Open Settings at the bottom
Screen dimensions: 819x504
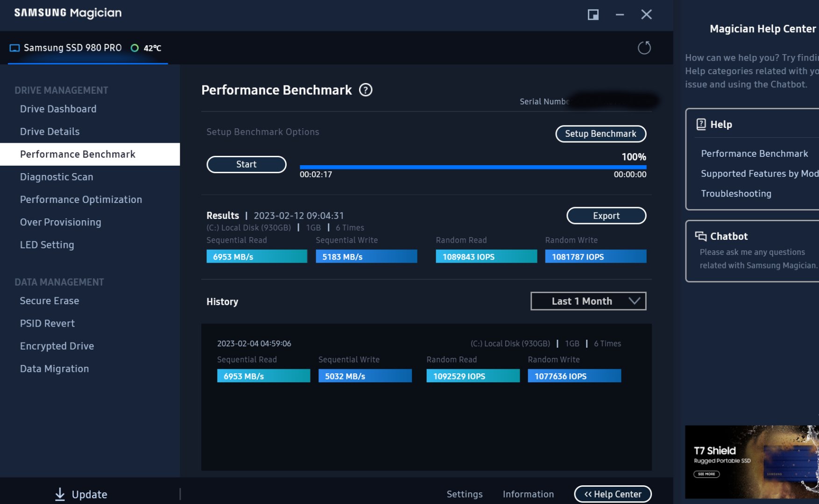[465, 494]
